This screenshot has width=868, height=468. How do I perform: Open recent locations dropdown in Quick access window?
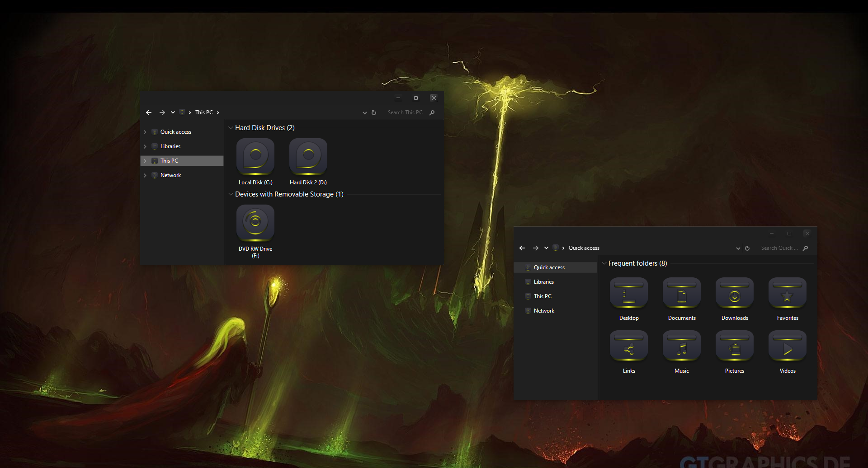[546, 248]
